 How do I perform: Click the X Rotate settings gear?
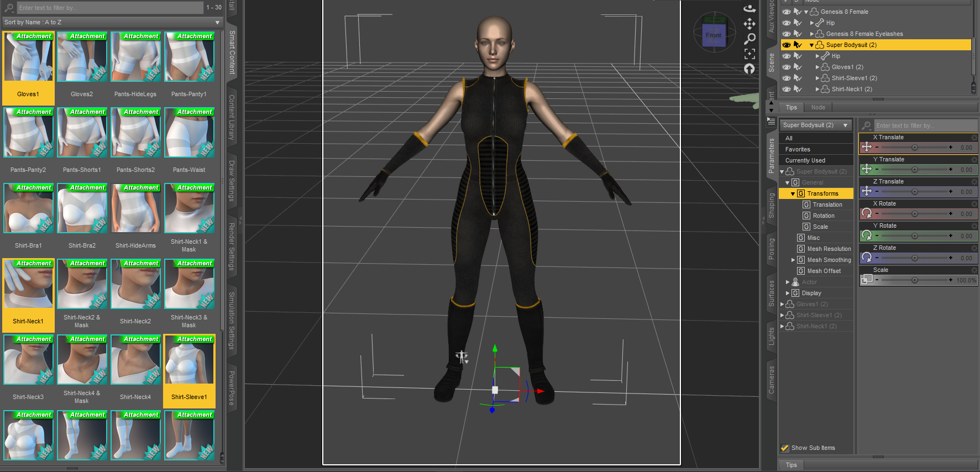[974, 203]
